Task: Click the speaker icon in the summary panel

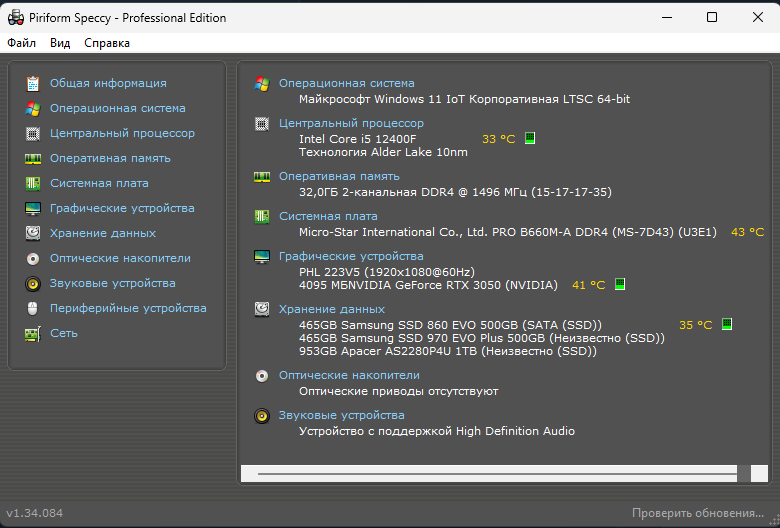Action: tap(262, 416)
